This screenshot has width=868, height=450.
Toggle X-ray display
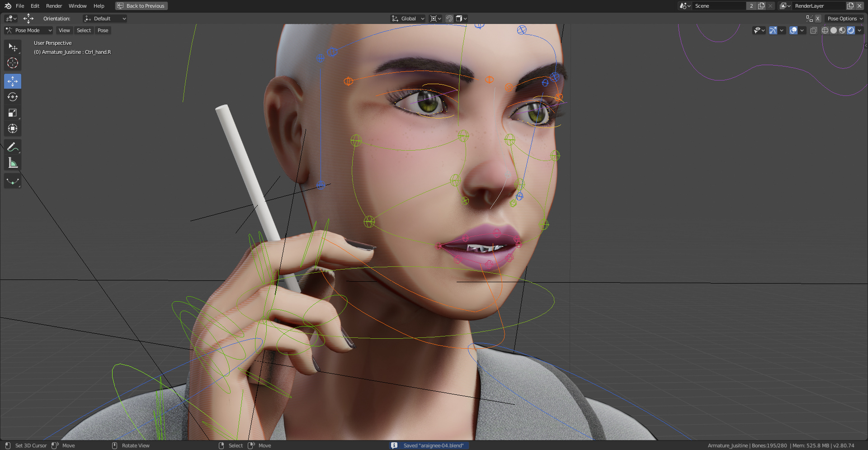click(x=814, y=30)
